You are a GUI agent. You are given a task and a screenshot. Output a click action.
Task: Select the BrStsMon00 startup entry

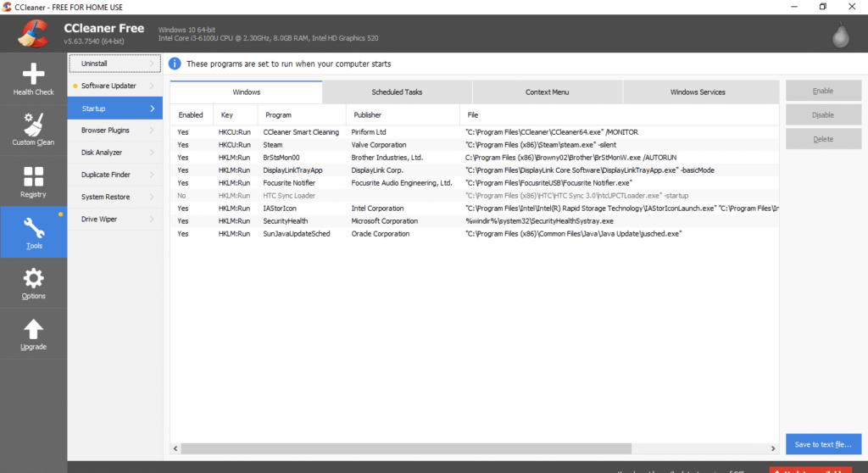point(475,158)
